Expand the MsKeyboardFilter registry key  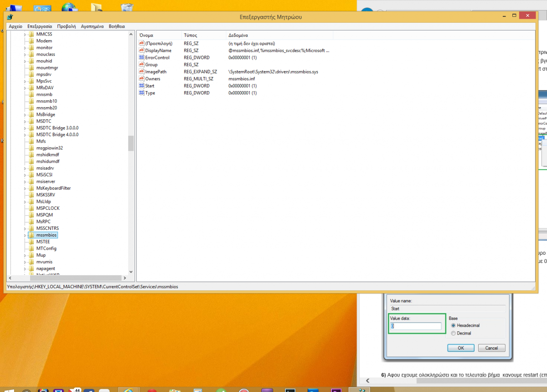coord(25,188)
